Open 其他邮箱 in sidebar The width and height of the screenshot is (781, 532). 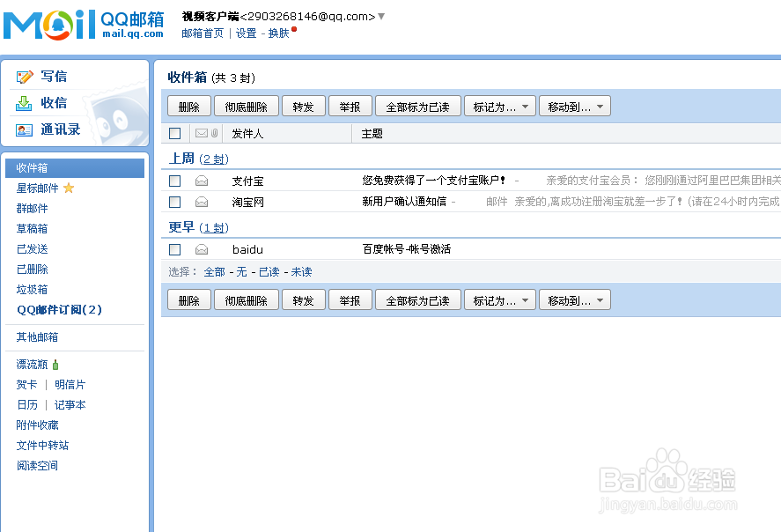click(37, 337)
